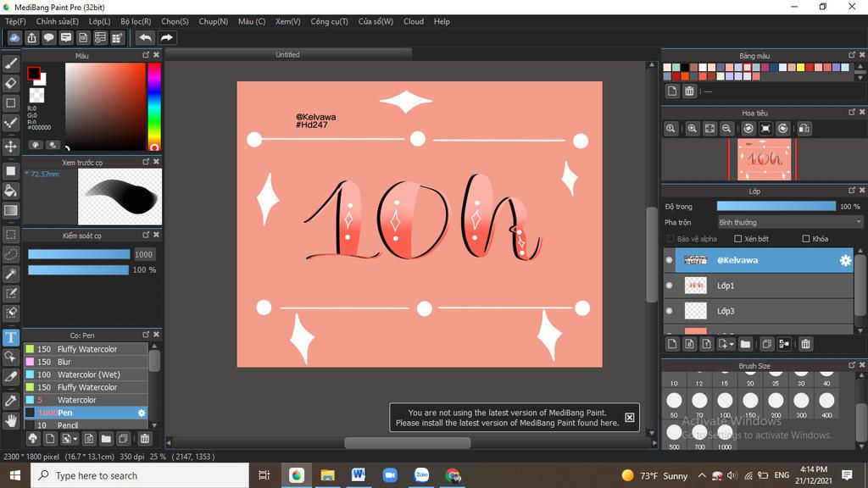Adjust the brush size slider showing 1000
Screen dimensions: 868x488
pos(79,254)
